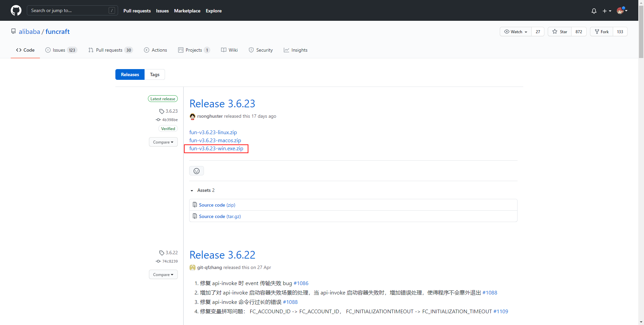Open Compare dropdown for release 3.6.23
The width and height of the screenshot is (644, 325).
click(x=163, y=142)
